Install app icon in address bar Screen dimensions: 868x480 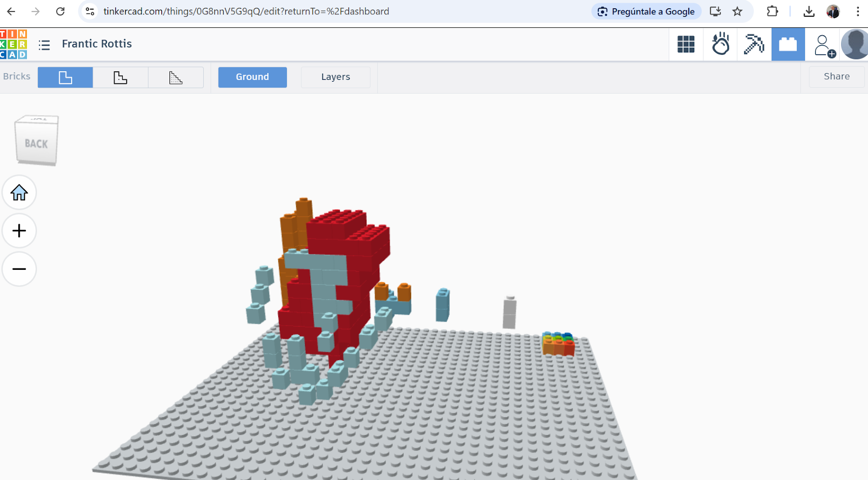(x=715, y=11)
